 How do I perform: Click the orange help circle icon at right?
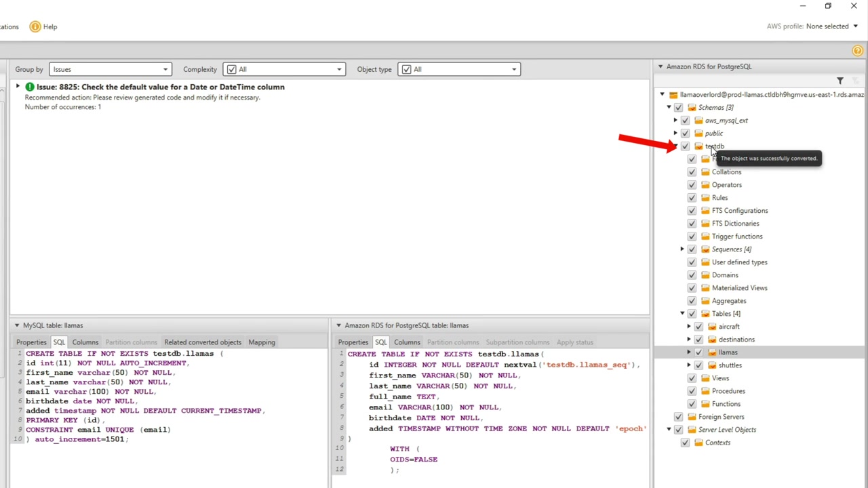pos(857,51)
